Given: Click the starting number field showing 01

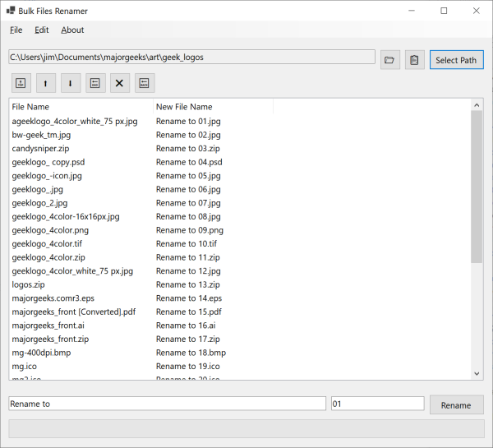Looking at the screenshot, I should click(378, 404).
